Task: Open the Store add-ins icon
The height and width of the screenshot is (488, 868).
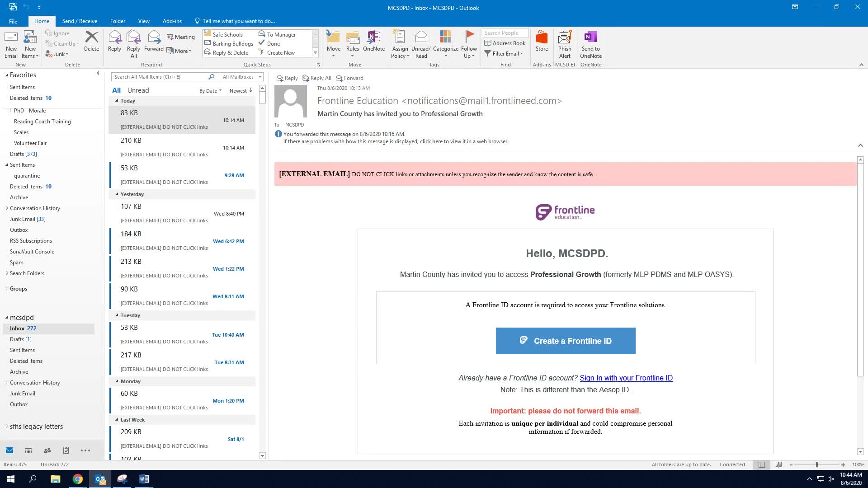Action: pos(542,41)
